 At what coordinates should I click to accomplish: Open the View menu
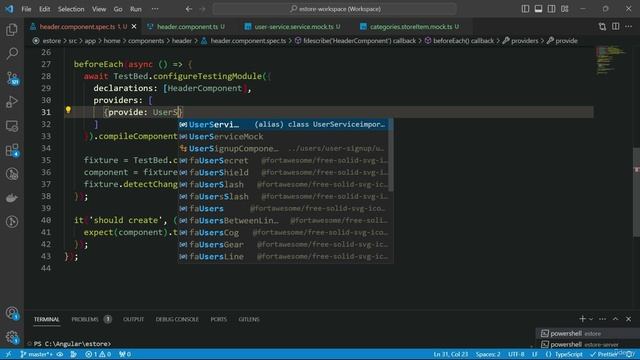point(99,9)
